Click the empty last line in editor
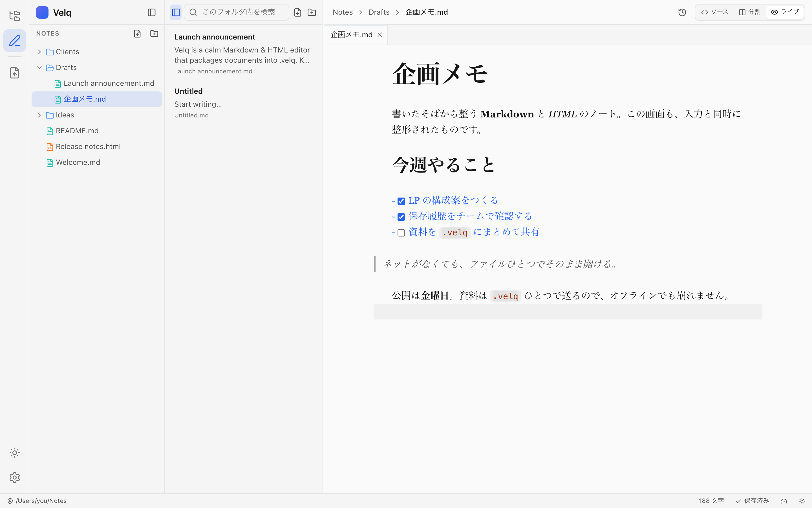Screen dimensions: 812x508 [x=567, y=312]
